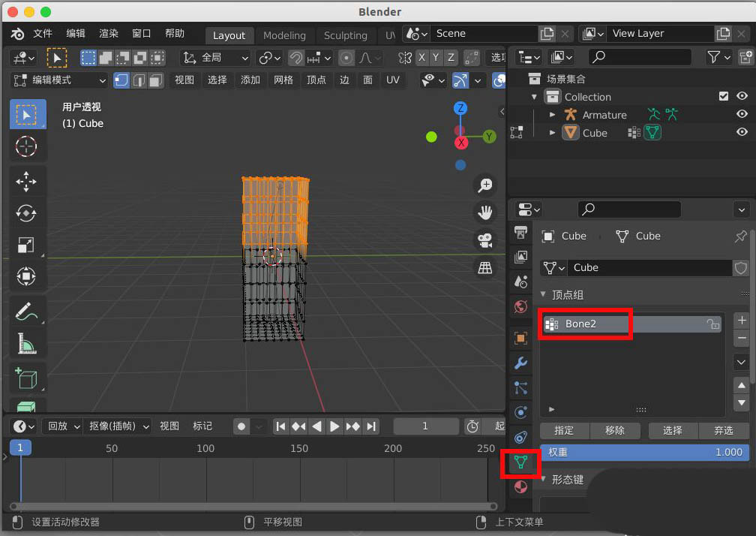This screenshot has width=756, height=536.
Task: Open vertex group specials dropdown arrow
Action: point(742,362)
